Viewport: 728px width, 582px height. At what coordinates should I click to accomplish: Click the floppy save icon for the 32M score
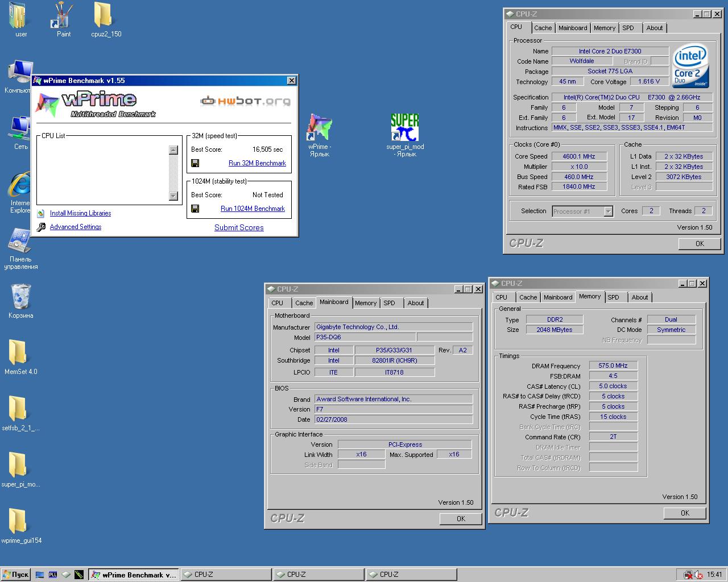195,163
